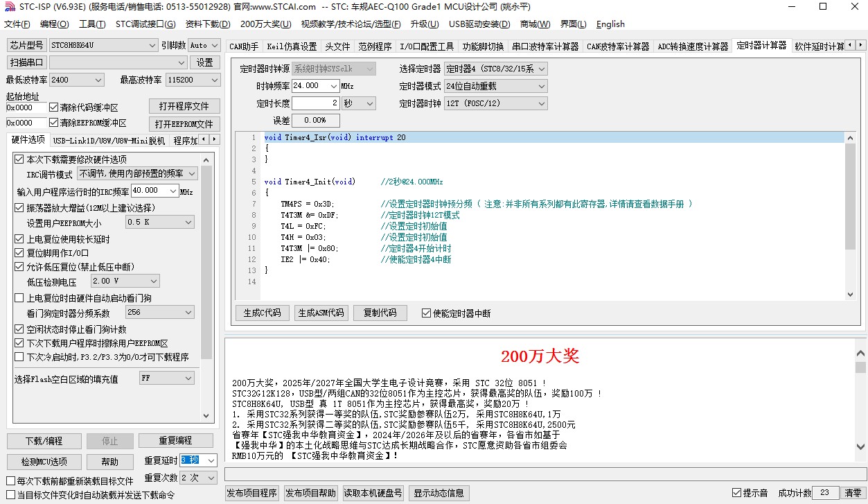This screenshot has height=504, width=868.
Task: Switch to the USB-Link1D/U8W/U8W-Mini脱机 tab
Action: [x=109, y=141]
